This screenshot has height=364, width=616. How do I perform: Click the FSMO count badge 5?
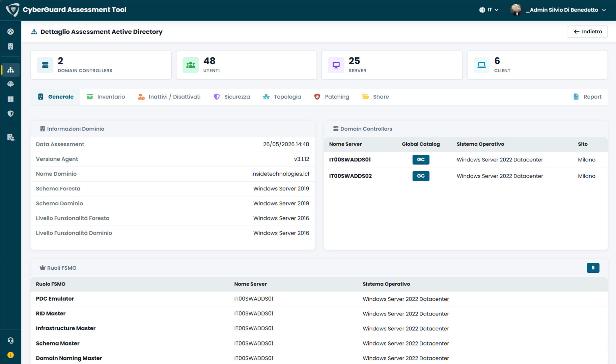pyautogui.click(x=593, y=268)
